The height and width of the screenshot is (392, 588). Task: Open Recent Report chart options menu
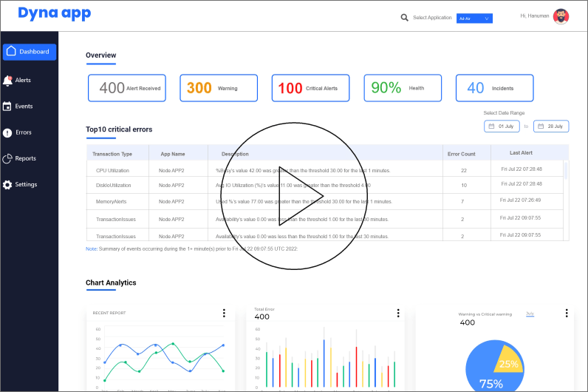224,313
